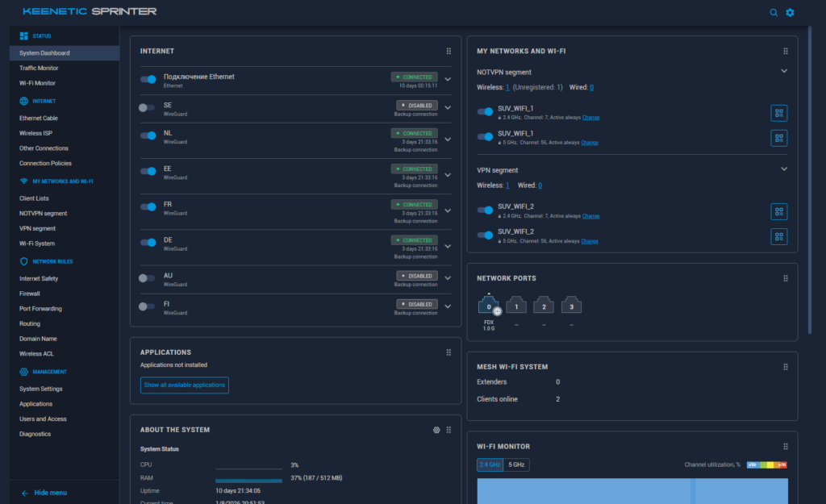The width and height of the screenshot is (826, 504).
Task: Click Hide menu at the sidebar bottom
Action: pyautogui.click(x=50, y=492)
